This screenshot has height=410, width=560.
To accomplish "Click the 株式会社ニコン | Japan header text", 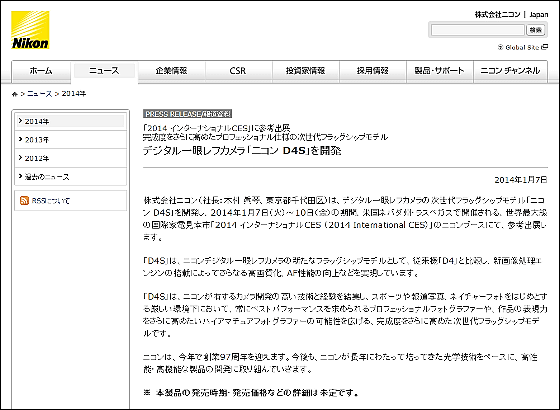I will 511,15.
